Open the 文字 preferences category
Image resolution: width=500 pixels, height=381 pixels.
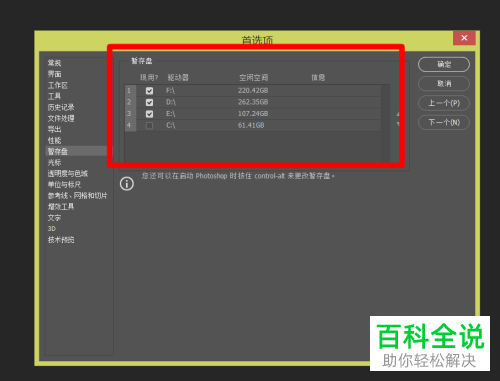click(x=54, y=218)
